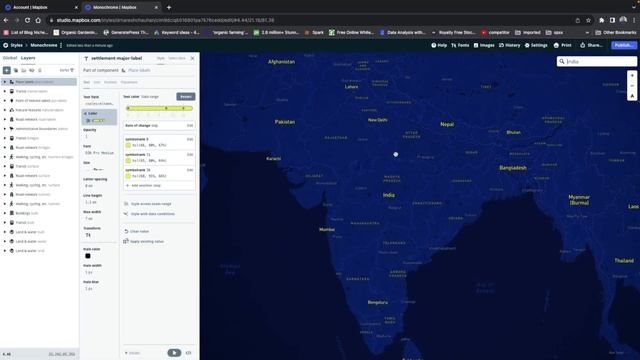This screenshot has width=640, height=360.
Task: Select the middle handle on color range bar
Action: [x=166, y=108]
